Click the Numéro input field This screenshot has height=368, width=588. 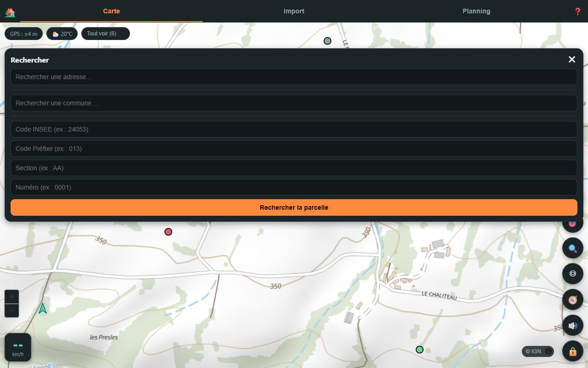click(x=294, y=187)
